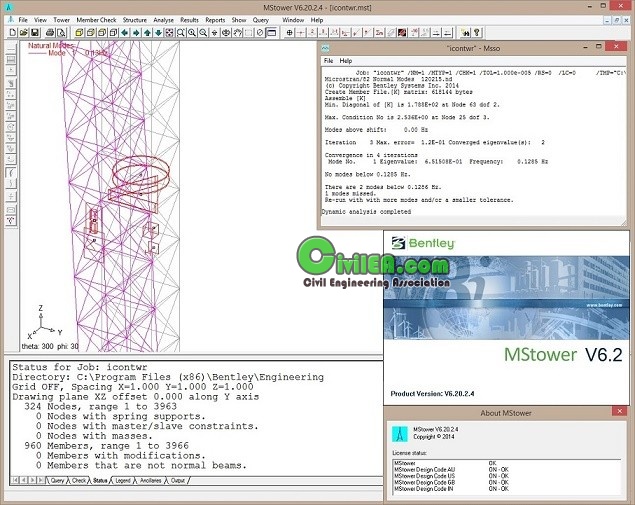Screen dimensions: 635x505
Task: Open the File menu in MStower
Action: point(23,20)
